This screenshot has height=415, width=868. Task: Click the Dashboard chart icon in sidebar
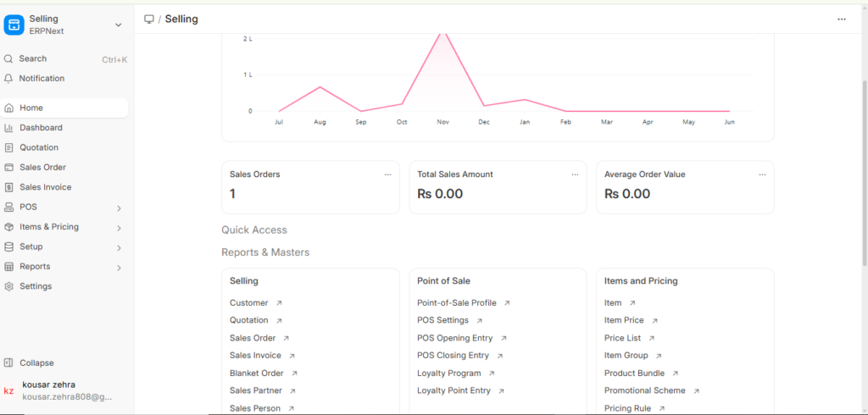8,128
